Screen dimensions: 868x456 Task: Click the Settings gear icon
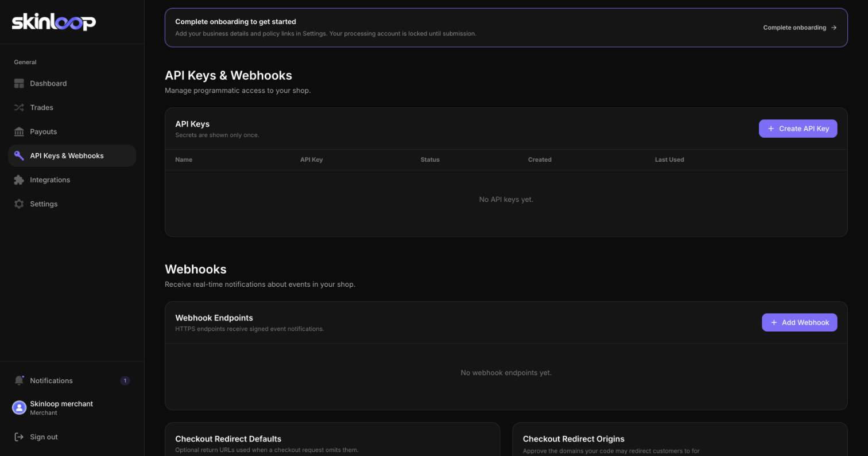point(19,204)
